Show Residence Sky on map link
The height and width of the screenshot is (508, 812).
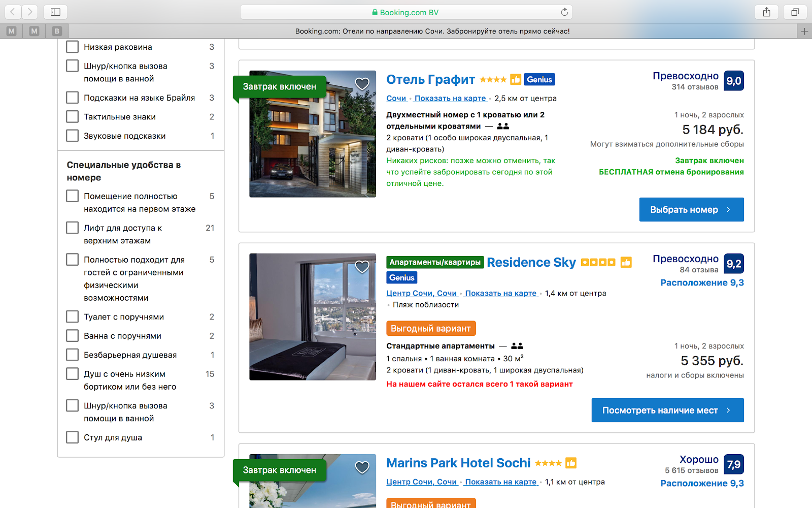click(501, 294)
